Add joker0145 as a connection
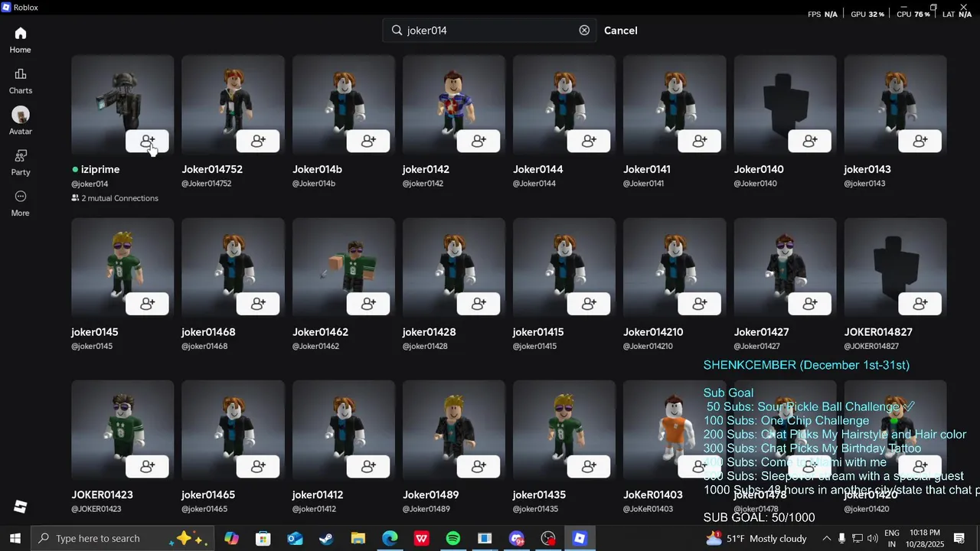This screenshot has width=980, height=551. click(148, 305)
